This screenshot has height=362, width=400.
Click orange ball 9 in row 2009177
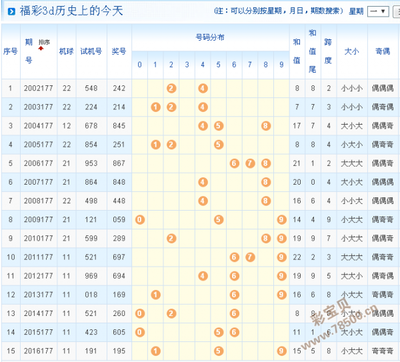pos(282,220)
